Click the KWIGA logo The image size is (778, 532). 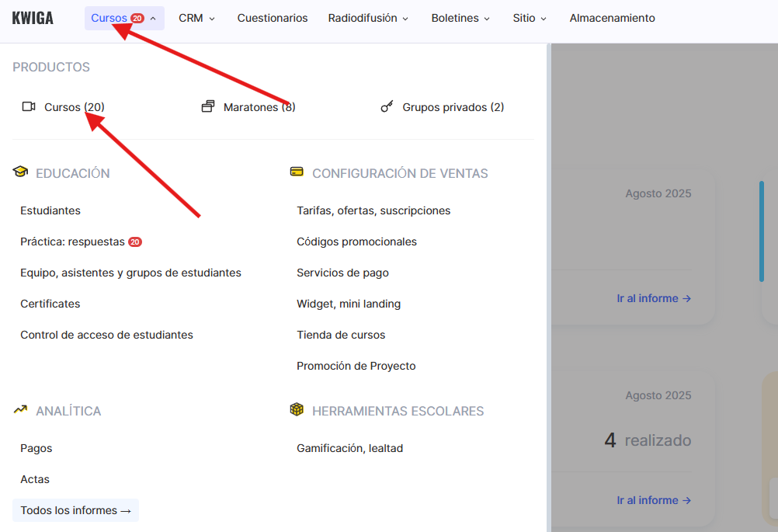(33, 18)
